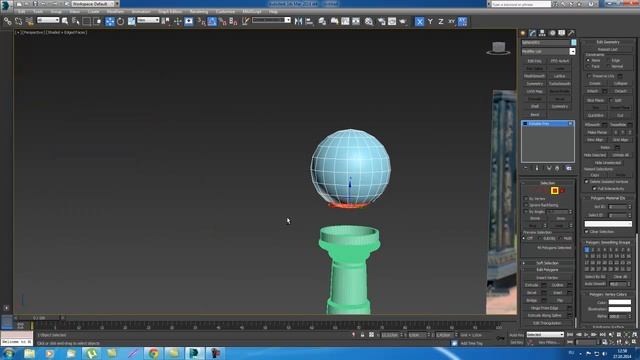
Task: Open the Material Editor icon
Action: pyautogui.click(x=369, y=22)
